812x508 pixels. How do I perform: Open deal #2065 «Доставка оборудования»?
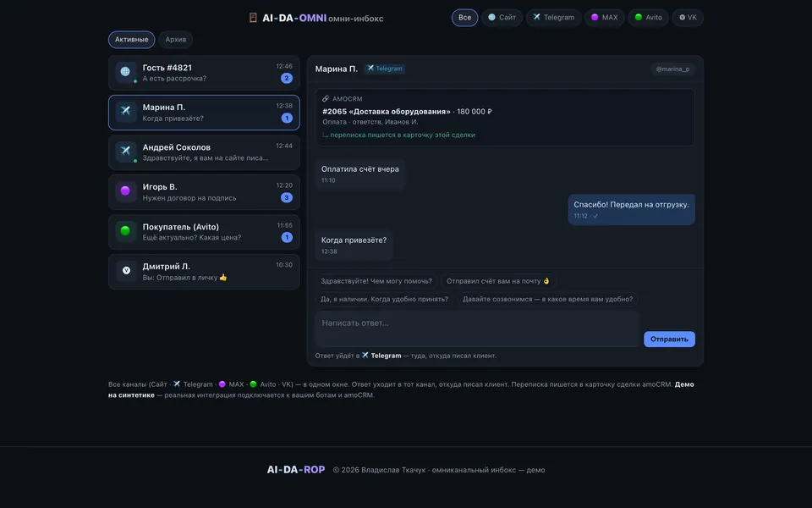(x=387, y=112)
